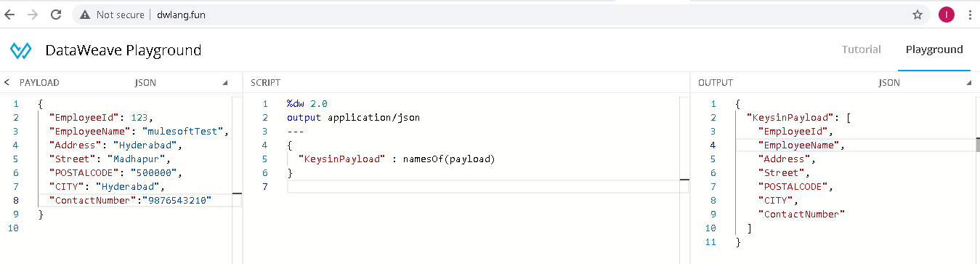Click the PAYLOAD panel header label
The height and width of the screenshot is (264, 980).
coord(39,83)
